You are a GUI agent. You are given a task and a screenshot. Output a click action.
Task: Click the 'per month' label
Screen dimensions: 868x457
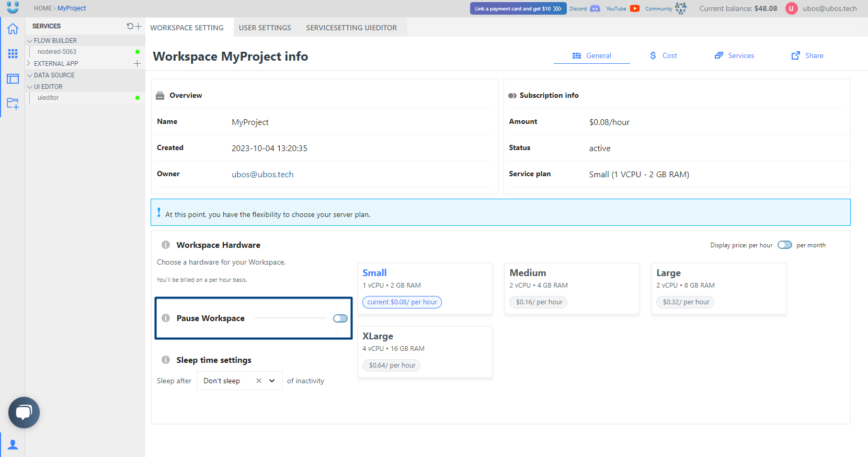click(x=811, y=245)
